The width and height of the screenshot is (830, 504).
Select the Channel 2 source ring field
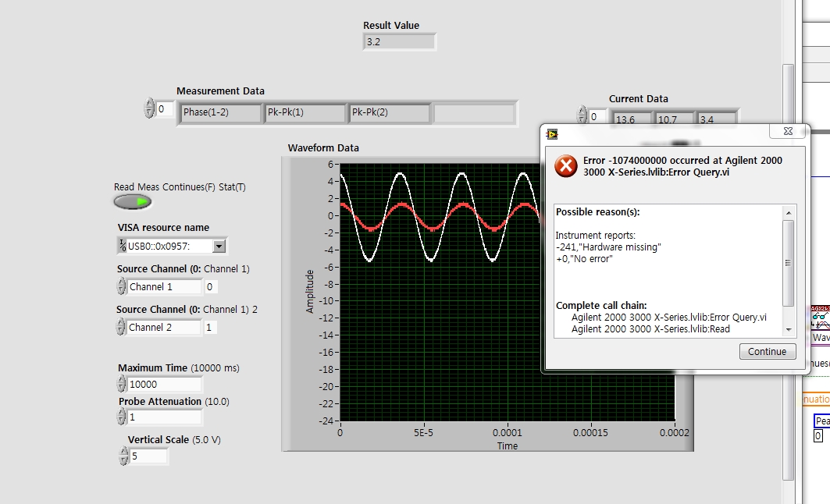pos(164,328)
